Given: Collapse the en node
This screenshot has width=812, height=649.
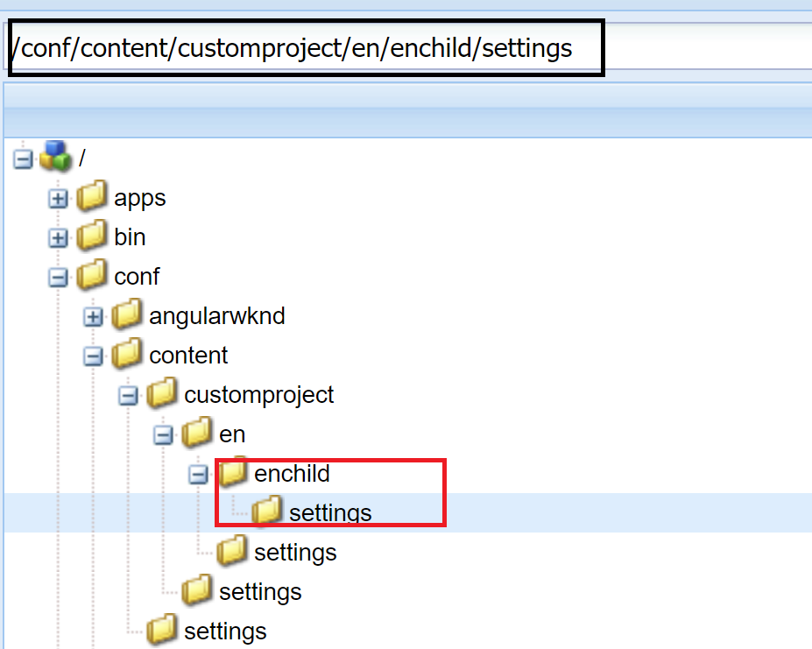Looking at the screenshot, I should coord(163,435).
